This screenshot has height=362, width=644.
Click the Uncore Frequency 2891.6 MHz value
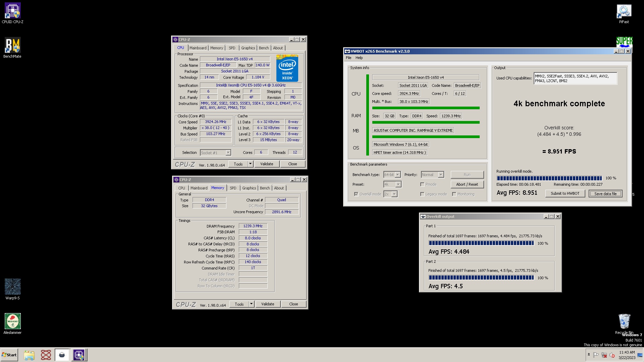[x=281, y=212]
